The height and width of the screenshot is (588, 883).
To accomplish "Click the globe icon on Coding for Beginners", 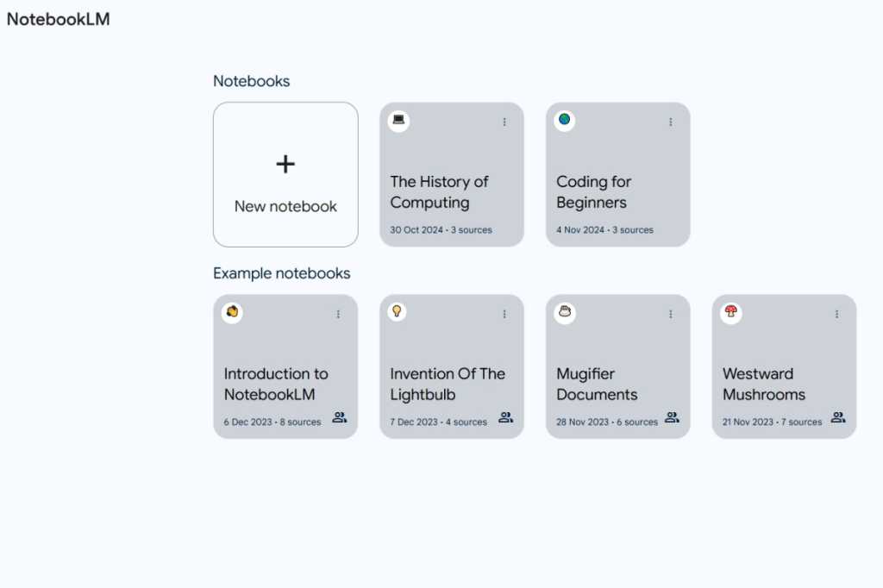I will [x=564, y=121].
